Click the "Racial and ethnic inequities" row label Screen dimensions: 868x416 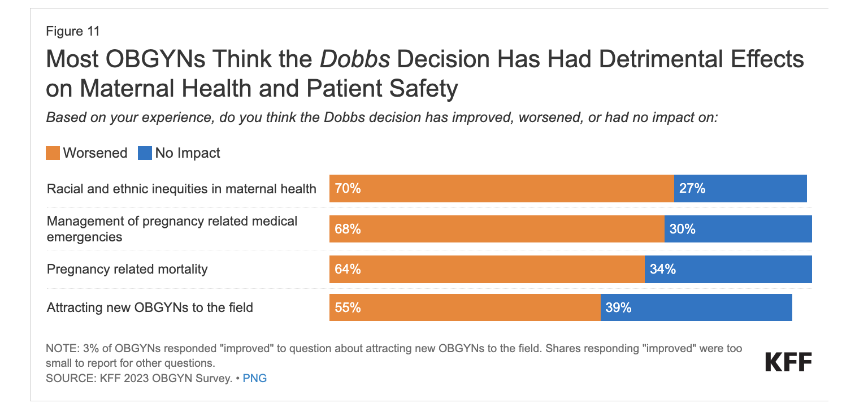click(x=181, y=189)
